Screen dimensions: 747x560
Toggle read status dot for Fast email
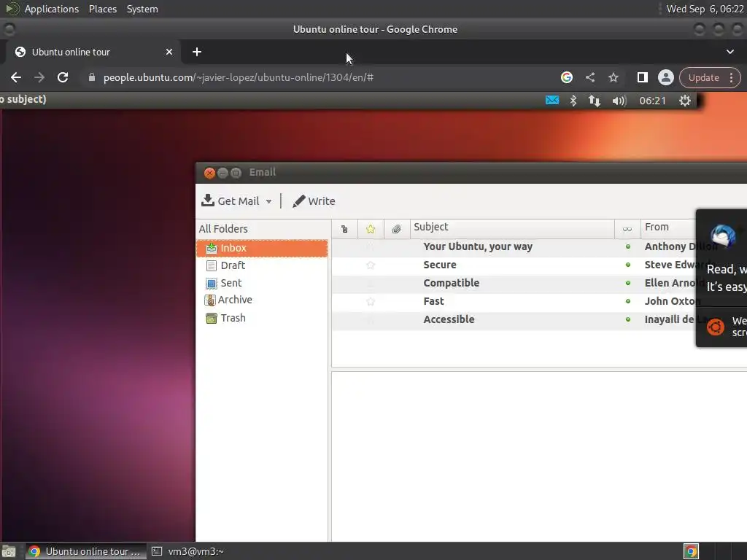tap(628, 301)
